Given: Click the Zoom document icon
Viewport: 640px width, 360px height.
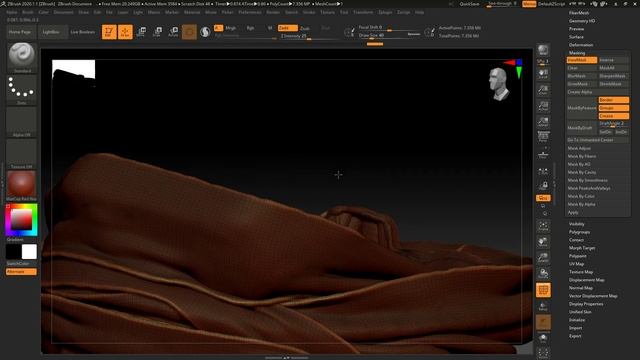Looking at the screenshot, I should pyautogui.click(x=543, y=90).
